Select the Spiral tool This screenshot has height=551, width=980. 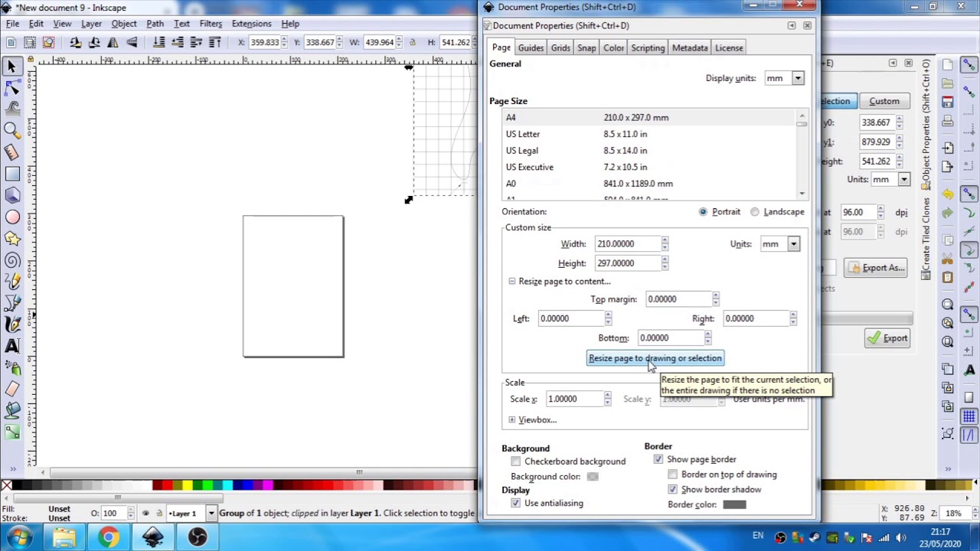[11, 260]
